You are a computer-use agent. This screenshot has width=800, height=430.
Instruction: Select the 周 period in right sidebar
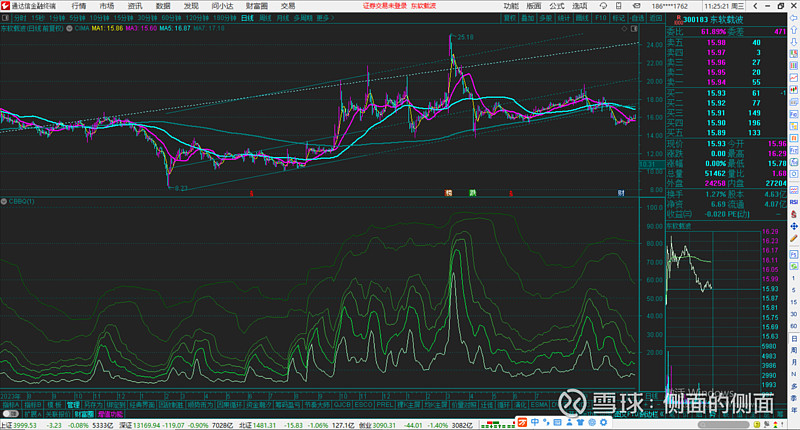pos(794,350)
